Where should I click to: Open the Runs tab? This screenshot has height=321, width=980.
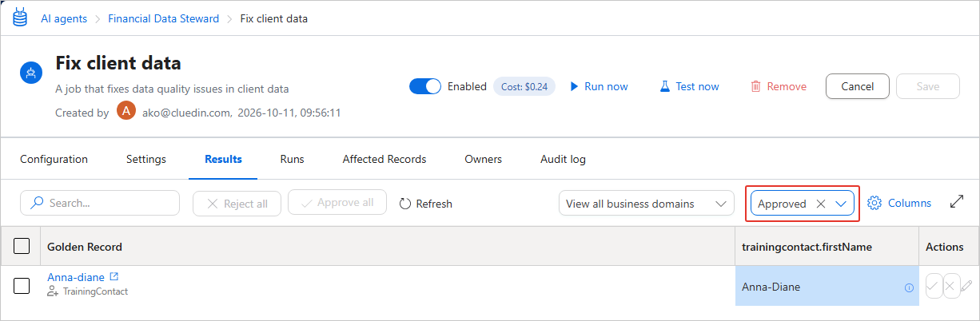pyautogui.click(x=292, y=159)
